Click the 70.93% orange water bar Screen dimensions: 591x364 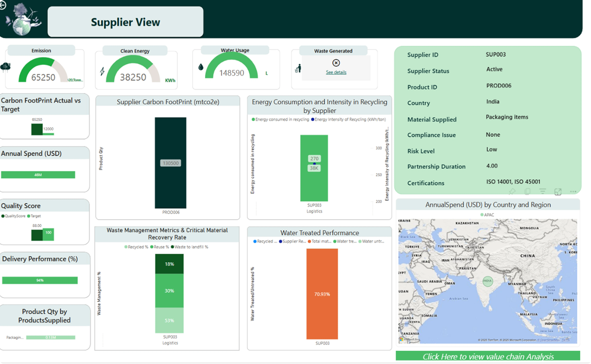coord(322,294)
